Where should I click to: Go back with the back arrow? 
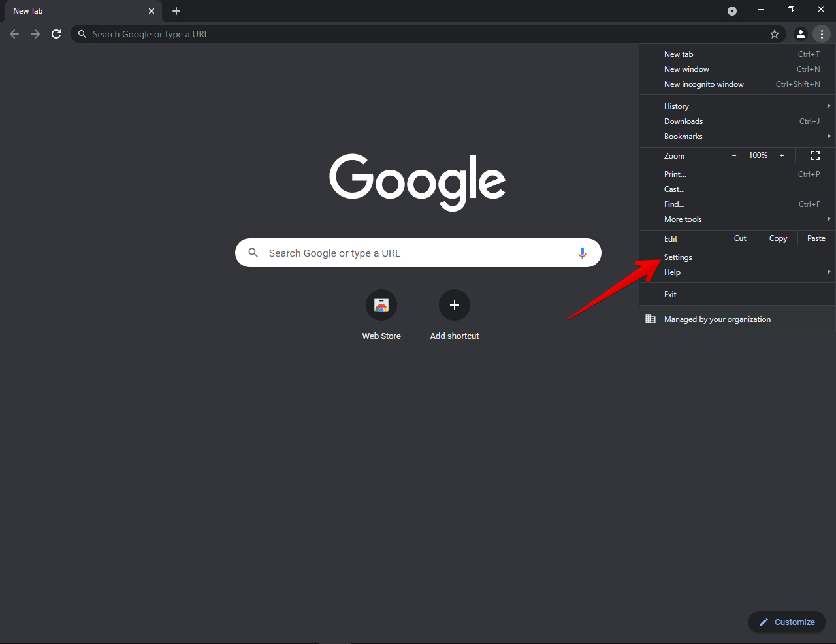14,34
